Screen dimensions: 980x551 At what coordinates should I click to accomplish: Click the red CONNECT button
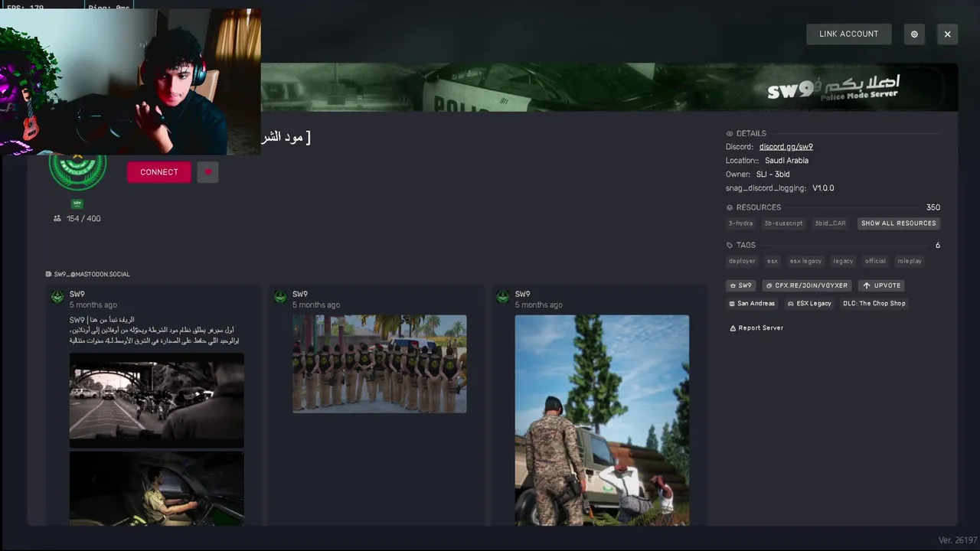(x=159, y=172)
